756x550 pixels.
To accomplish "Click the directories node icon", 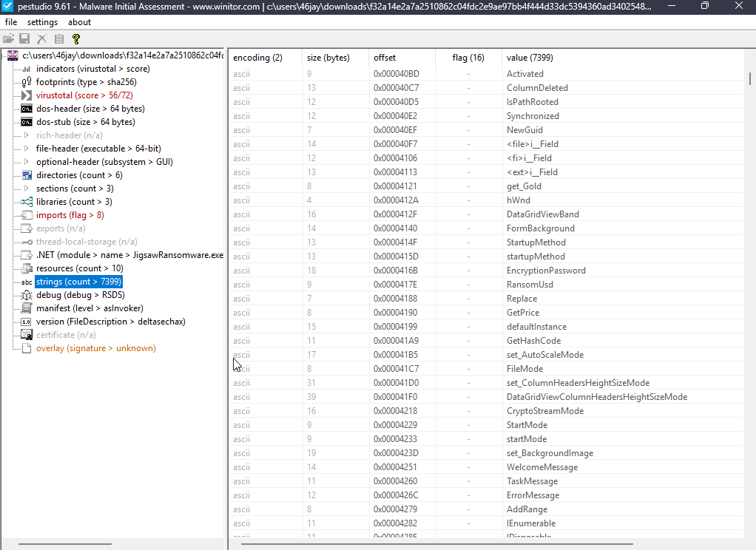I will coord(27,175).
